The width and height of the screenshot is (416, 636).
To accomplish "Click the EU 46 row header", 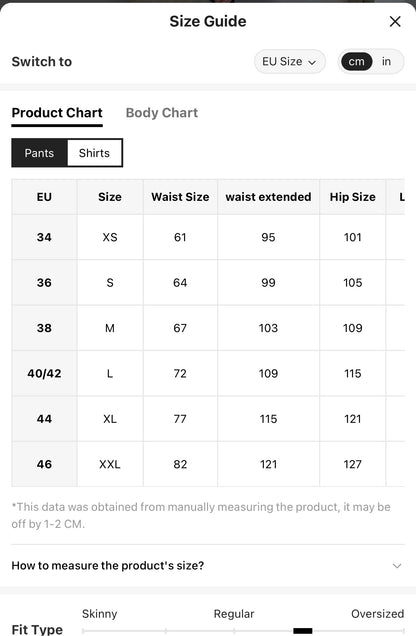I will [44, 464].
